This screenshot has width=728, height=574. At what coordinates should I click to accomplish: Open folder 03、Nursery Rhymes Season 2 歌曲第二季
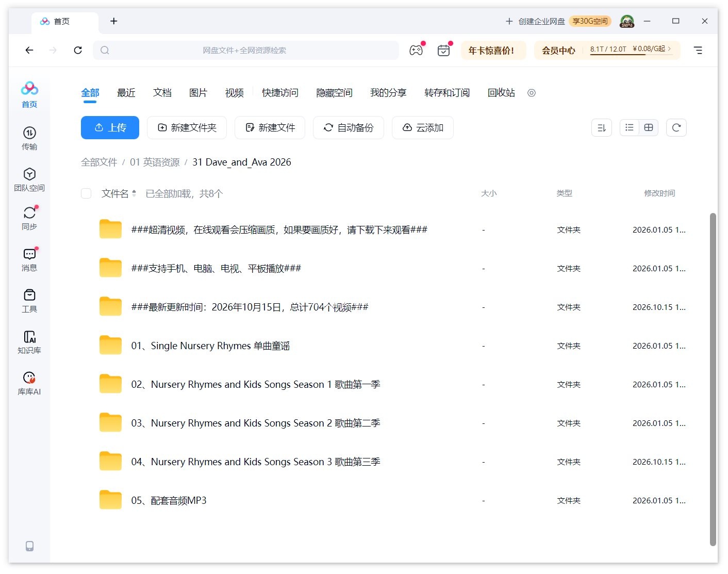(256, 423)
